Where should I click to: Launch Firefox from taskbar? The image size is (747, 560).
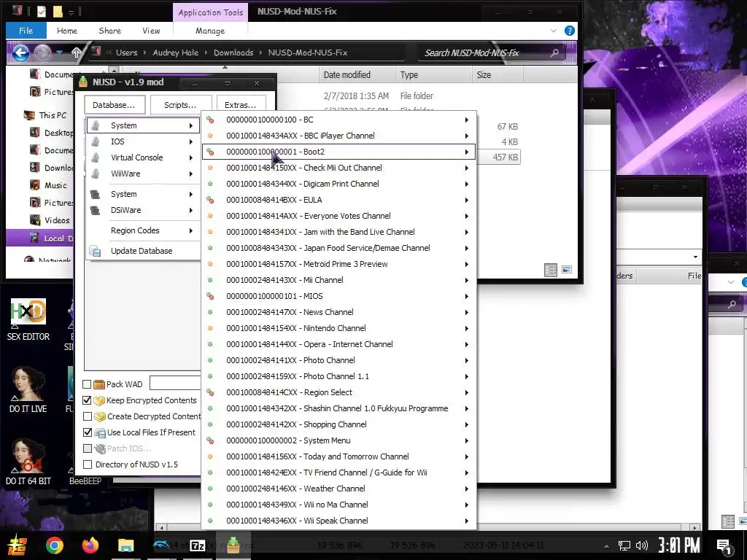[x=90, y=545]
